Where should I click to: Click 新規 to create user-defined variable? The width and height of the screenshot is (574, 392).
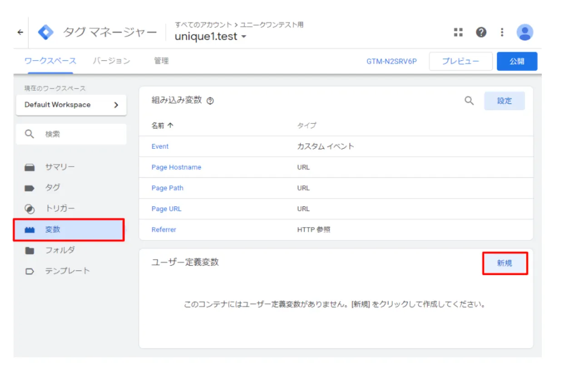click(505, 263)
